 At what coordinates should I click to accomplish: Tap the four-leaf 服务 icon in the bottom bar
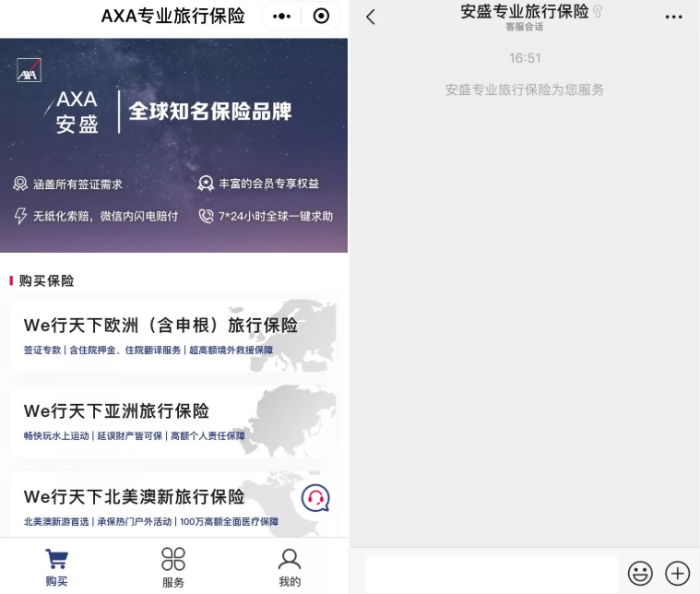tap(173, 559)
